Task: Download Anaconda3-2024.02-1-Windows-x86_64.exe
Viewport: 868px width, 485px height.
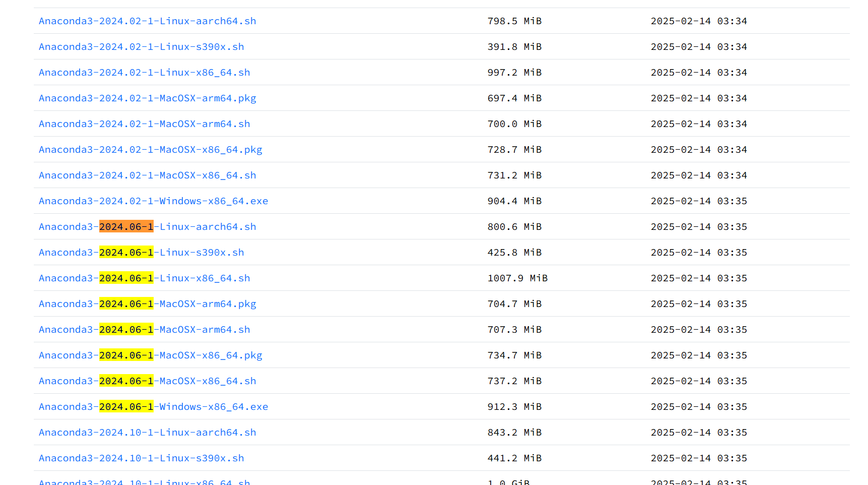Action: tap(154, 201)
